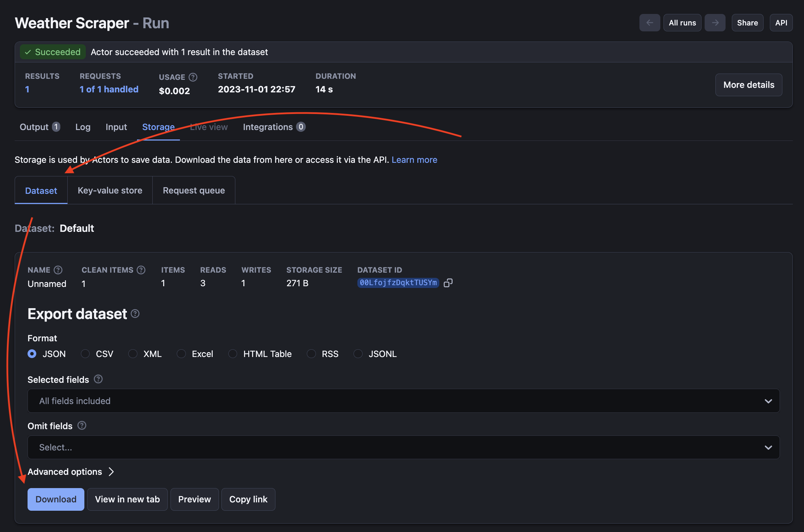Open the Key-value store storage tab
Screen dimensions: 804x532
109,190
